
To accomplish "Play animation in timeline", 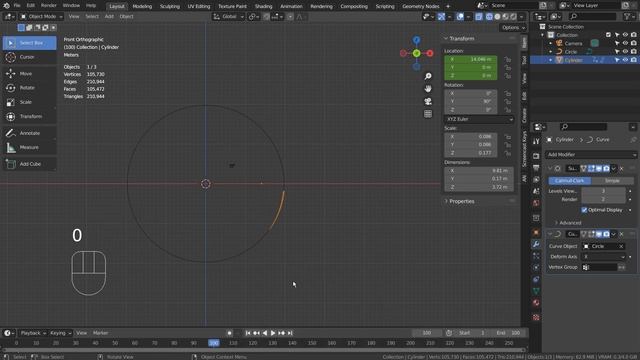I will pyautogui.click(x=273, y=333).
